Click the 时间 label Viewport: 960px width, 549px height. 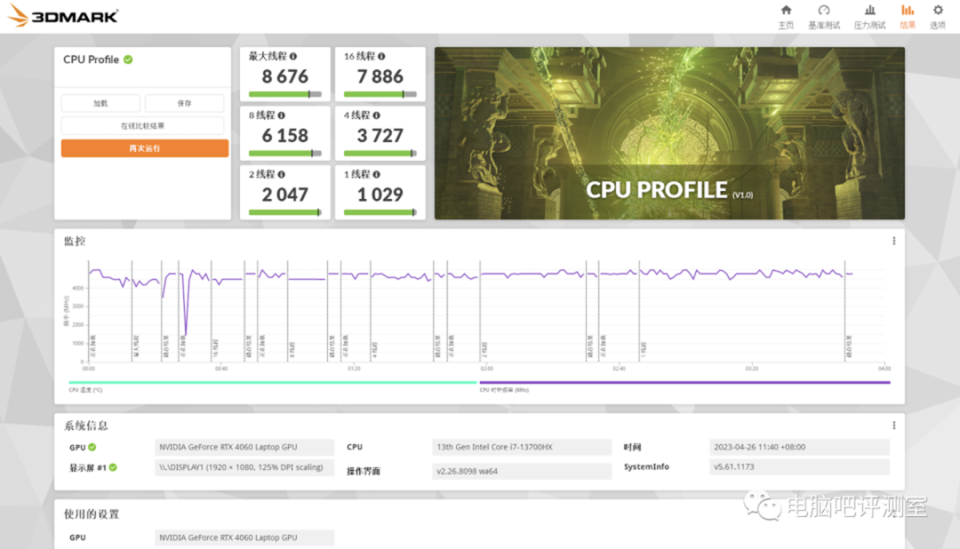click(x=632, y=447)
